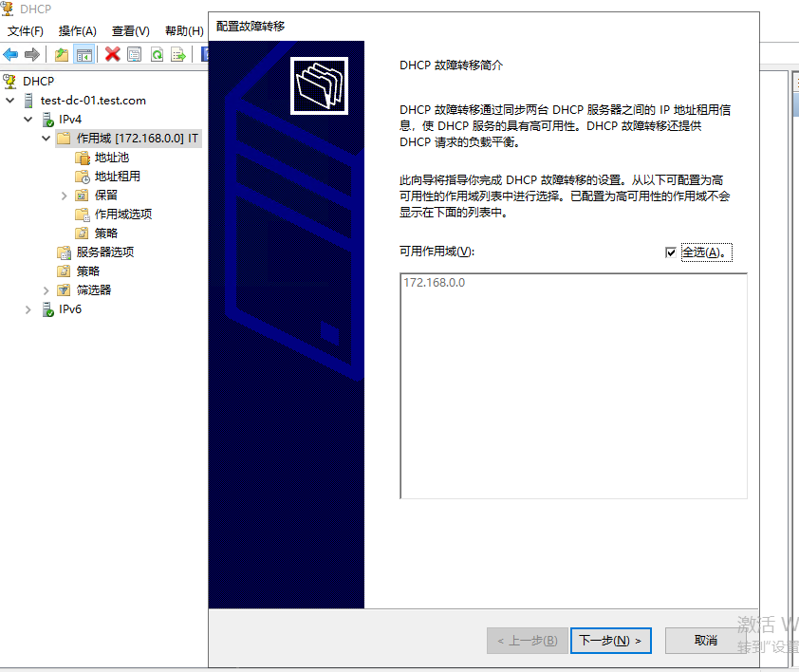Select the 地址租用 tree item label
Viewport: 799px width, 672px height.
coord(118,177)
